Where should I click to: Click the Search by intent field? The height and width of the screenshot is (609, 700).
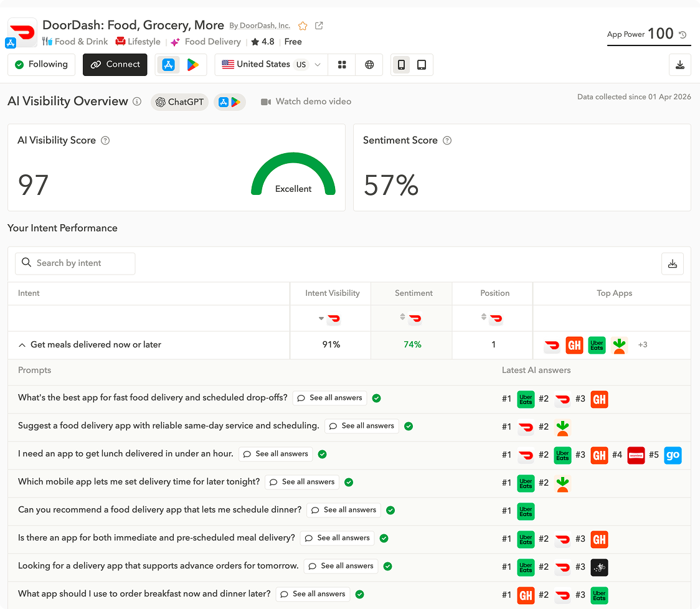coord(75,263)
